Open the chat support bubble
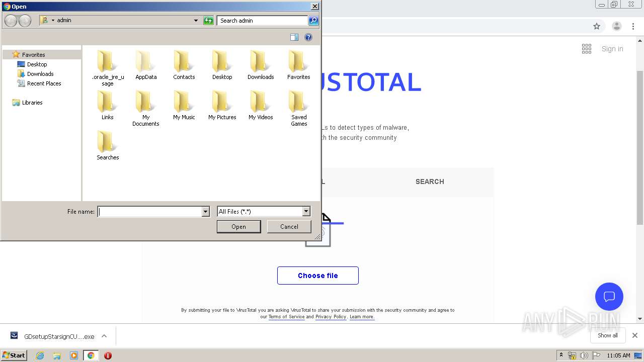Viewport: 644px width, 362px height. point(609,297)
